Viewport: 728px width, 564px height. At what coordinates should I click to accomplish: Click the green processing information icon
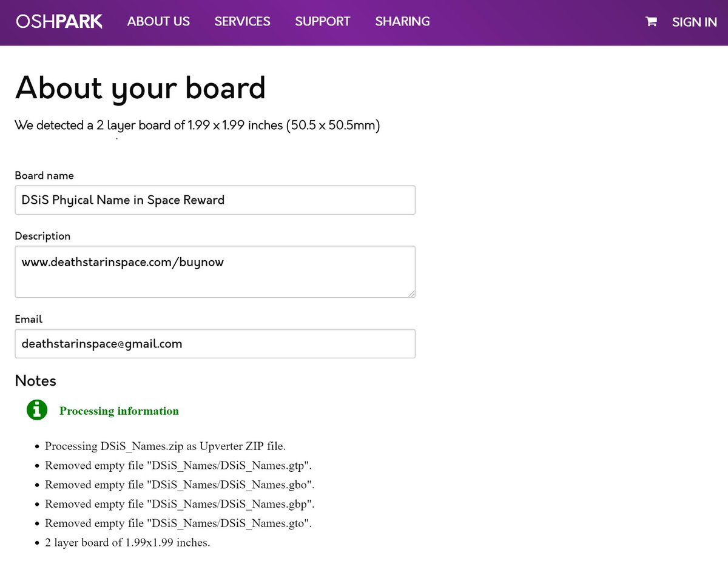point(37,409)
